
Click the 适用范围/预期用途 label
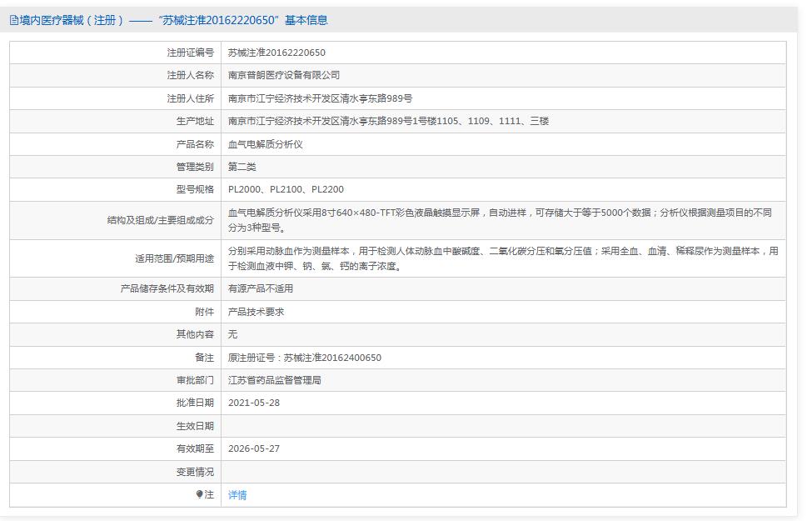175,258
